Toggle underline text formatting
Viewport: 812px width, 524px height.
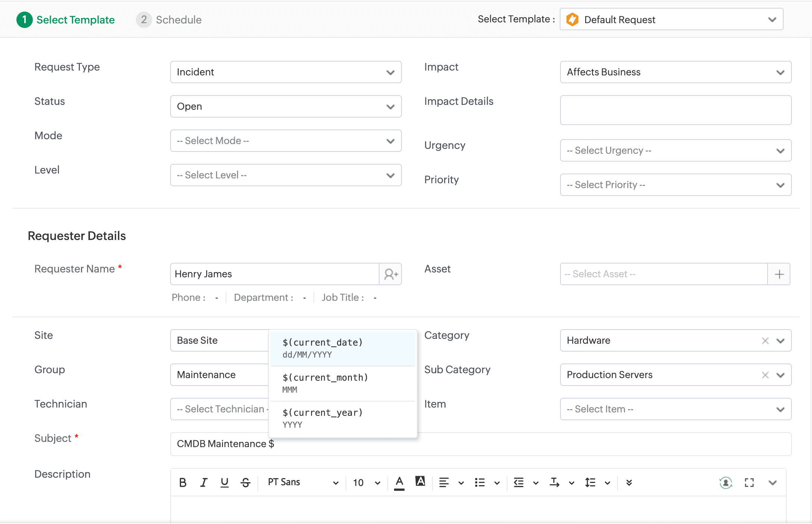pyautogui.click(x=224, y=483)
